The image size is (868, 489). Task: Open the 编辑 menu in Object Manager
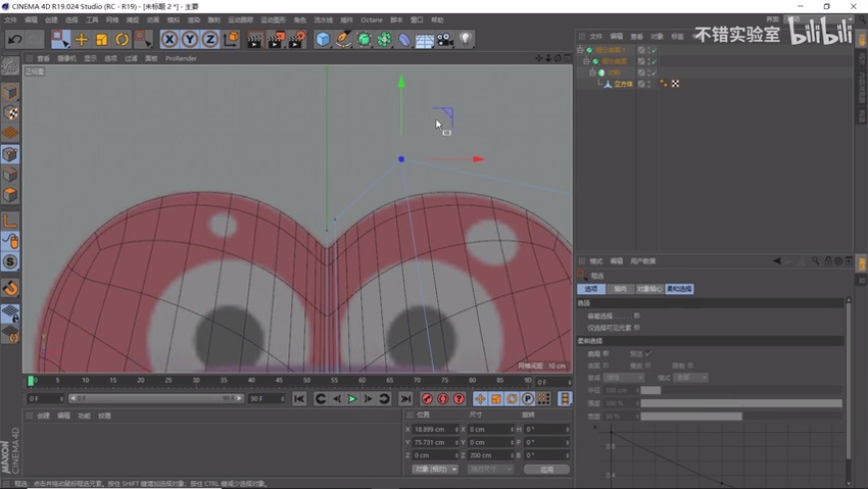(617, 37)
